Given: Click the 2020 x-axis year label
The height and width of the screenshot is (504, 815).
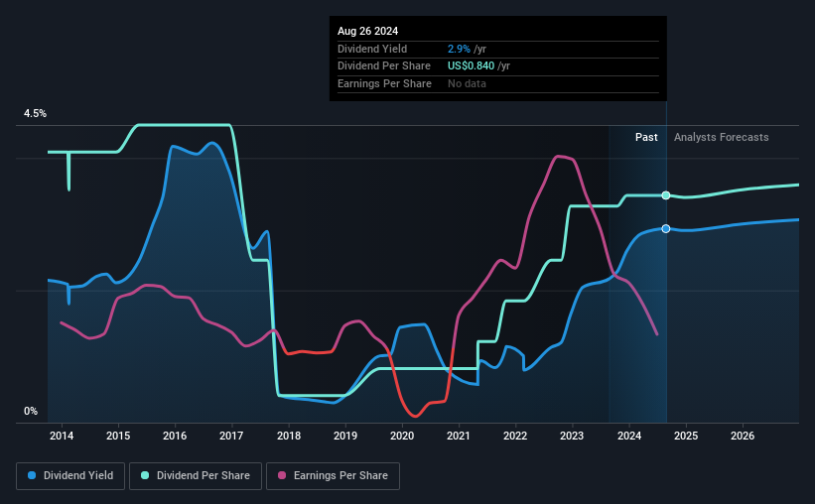Looking at the screenshot, I should 402,436.
